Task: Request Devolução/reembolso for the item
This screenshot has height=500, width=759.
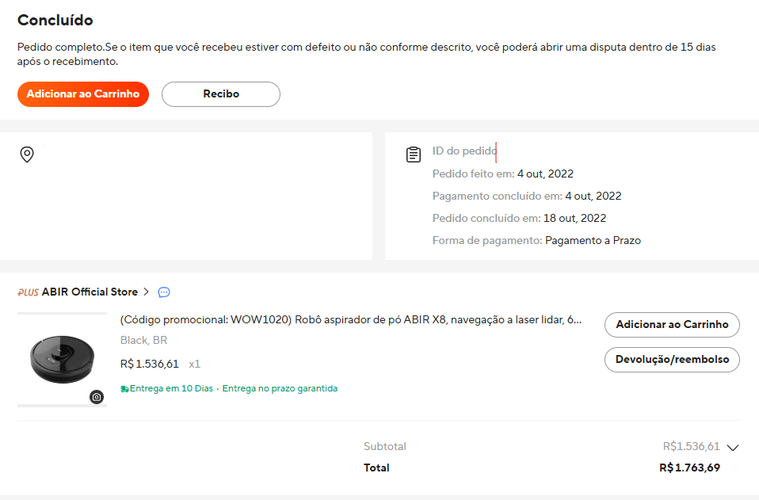Action: pos(672,359)
